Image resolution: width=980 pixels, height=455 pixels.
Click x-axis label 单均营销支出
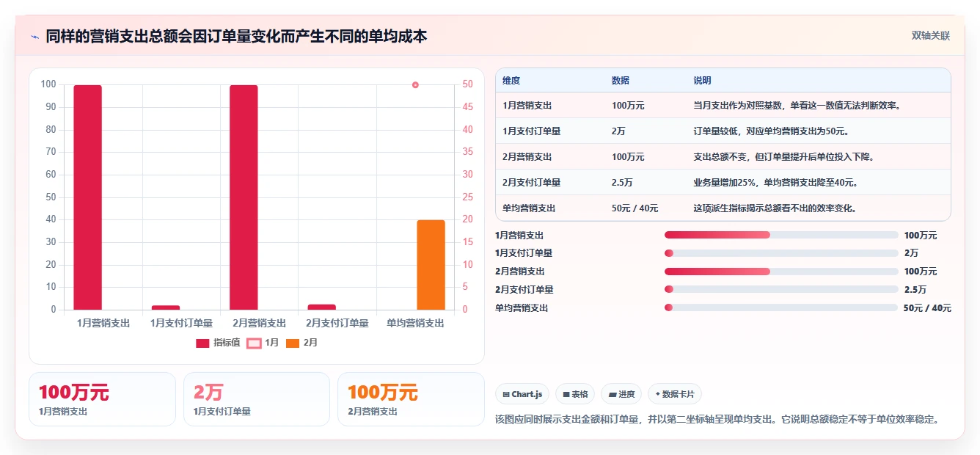415,323
